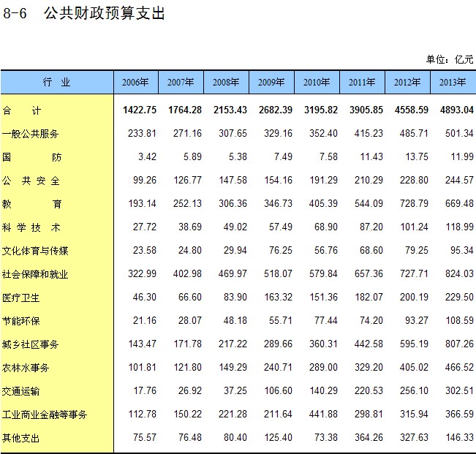Click cell 441.88 in 工业商业金融等事务 row

[323, 414]
